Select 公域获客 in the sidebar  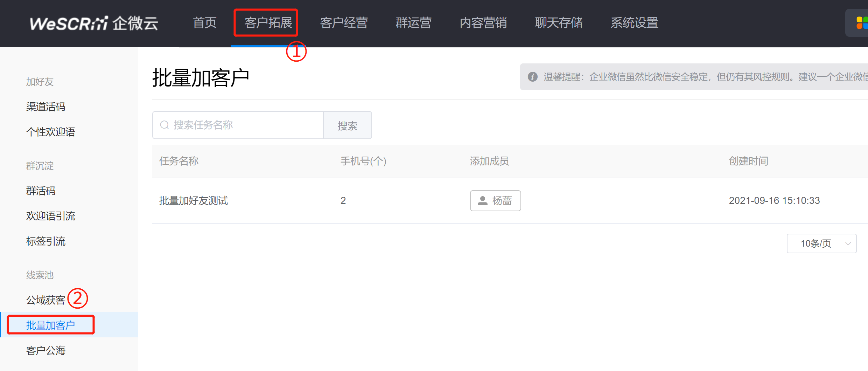tap(46, 300)
